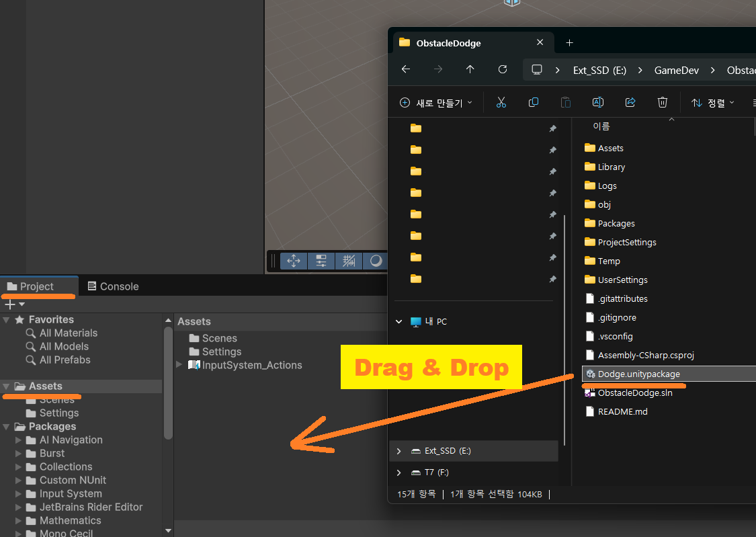Select the ObstacleDodge.sln file
Screen dimensions: 756x537
tap(635, 393)
